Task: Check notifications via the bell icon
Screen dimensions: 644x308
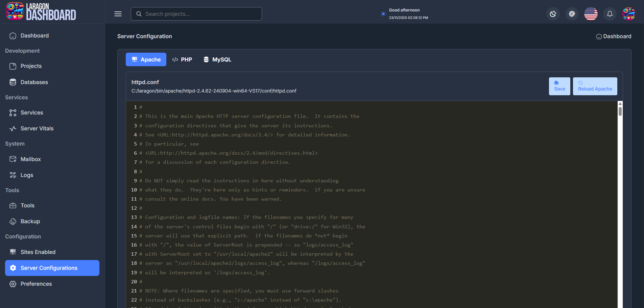Action: [x=609, y=14]
